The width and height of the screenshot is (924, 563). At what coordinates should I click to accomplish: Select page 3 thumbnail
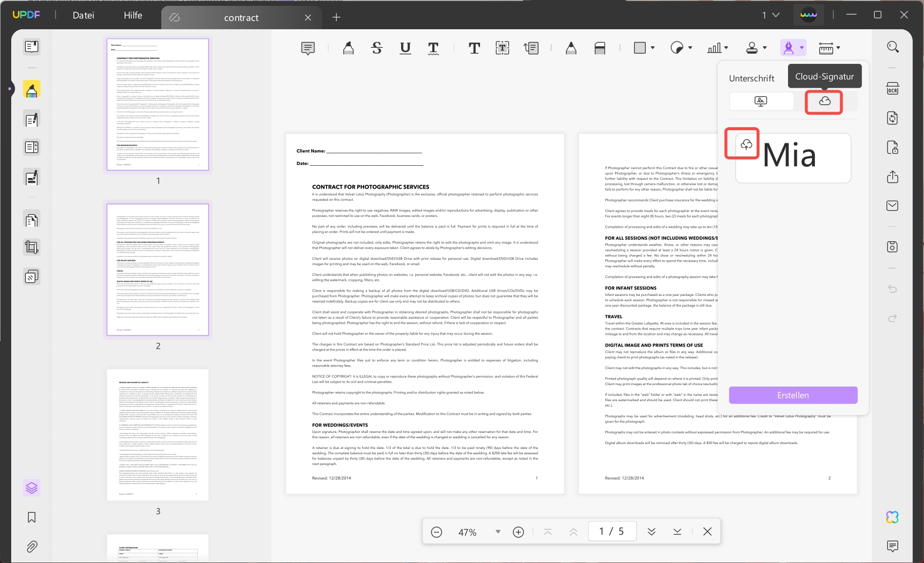click(x=158, y=435)
